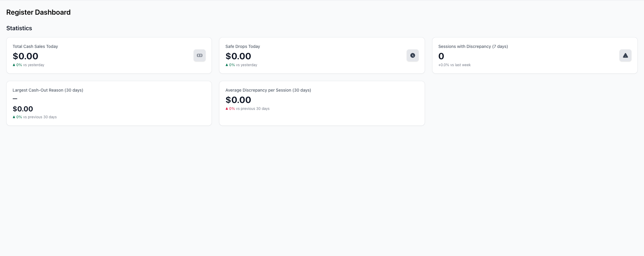Click Largest Cash-Out Reason (30 days) label
Screen dimensions: 644x256
click(x=48, y=90)
